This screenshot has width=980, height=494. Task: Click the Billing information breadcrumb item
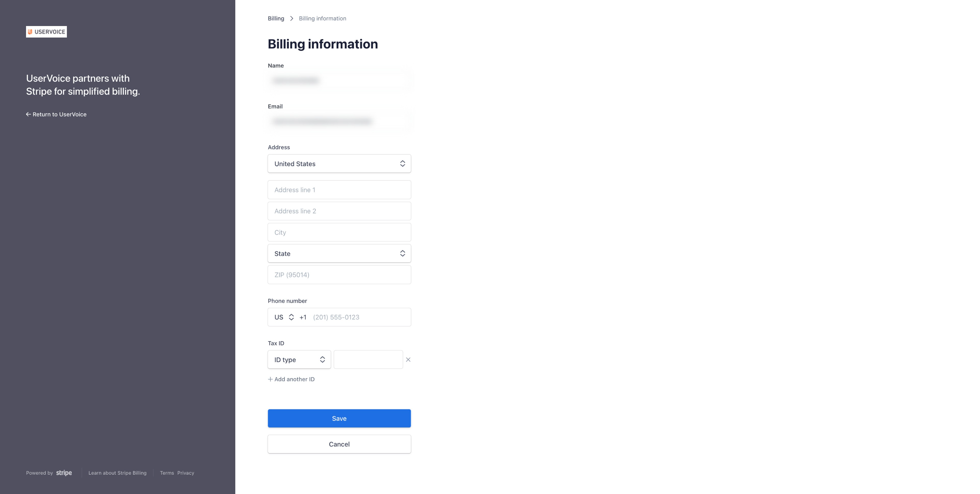tap(322, 18)
